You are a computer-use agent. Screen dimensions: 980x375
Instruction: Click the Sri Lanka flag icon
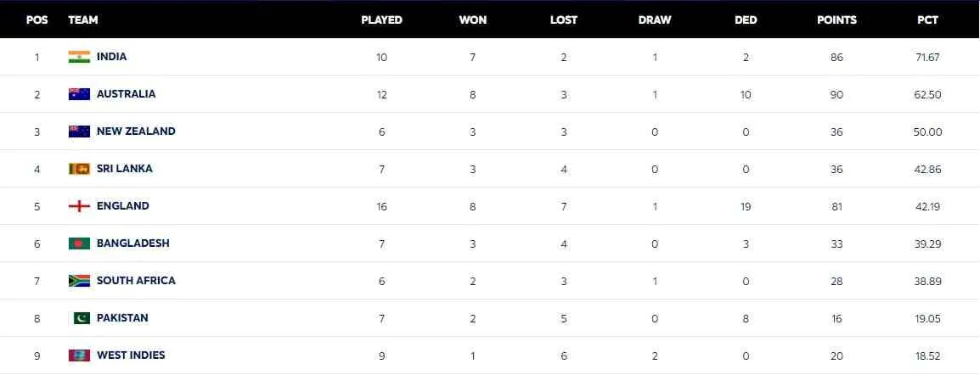coord(79,169)
